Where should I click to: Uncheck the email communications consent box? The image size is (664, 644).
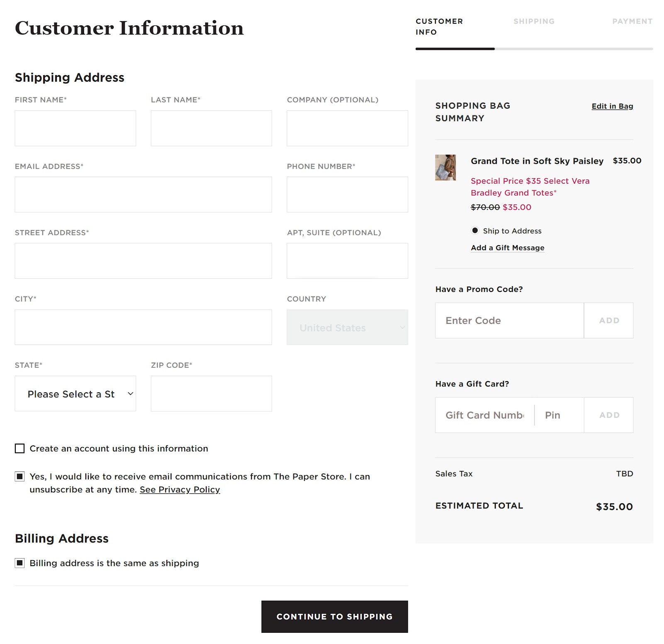[x=19, y=476]
